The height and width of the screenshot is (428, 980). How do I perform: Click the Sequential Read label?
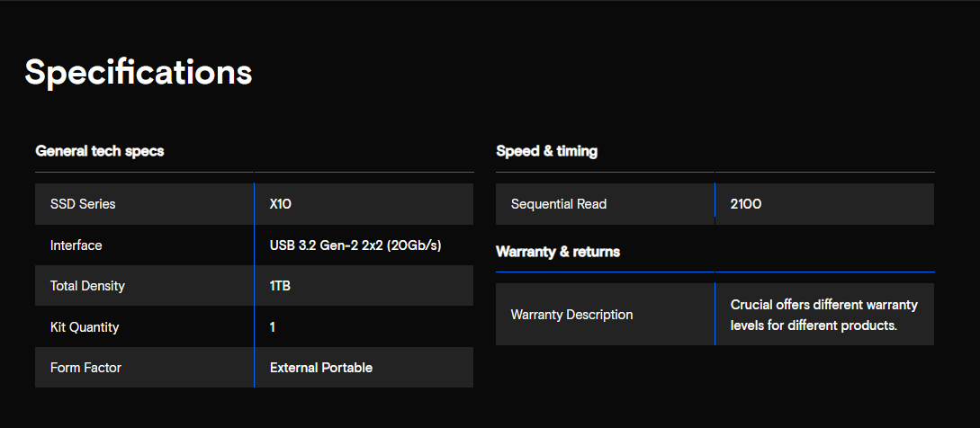point(559,204)
